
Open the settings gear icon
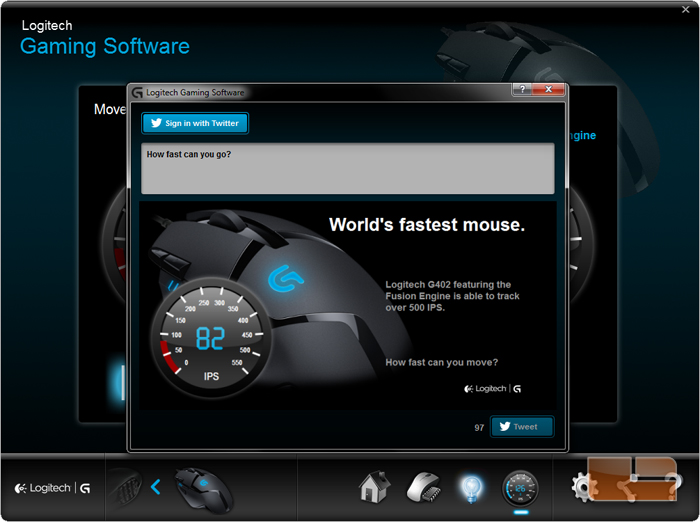click(x=583, y=487)
